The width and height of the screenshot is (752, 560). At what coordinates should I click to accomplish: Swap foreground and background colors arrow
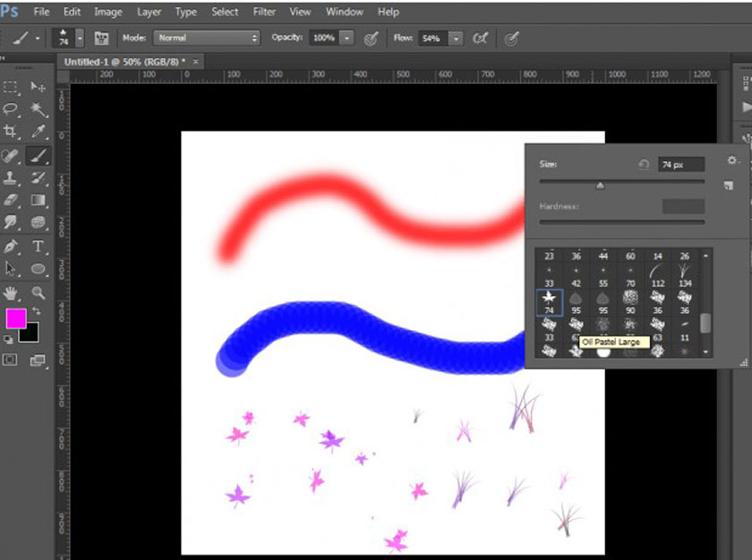pos(38,310)
